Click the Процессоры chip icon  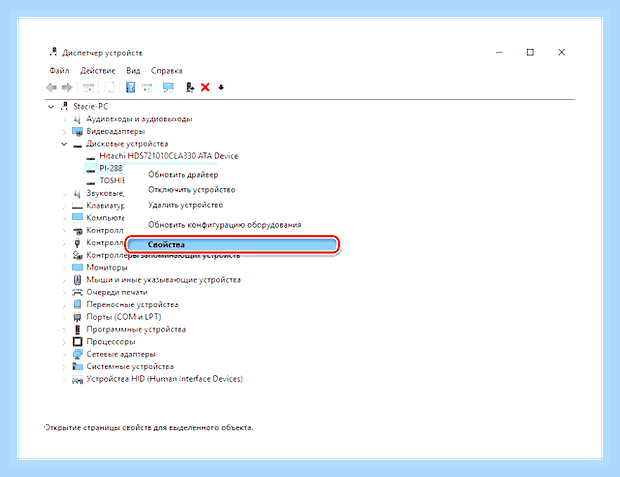[78, 341]
